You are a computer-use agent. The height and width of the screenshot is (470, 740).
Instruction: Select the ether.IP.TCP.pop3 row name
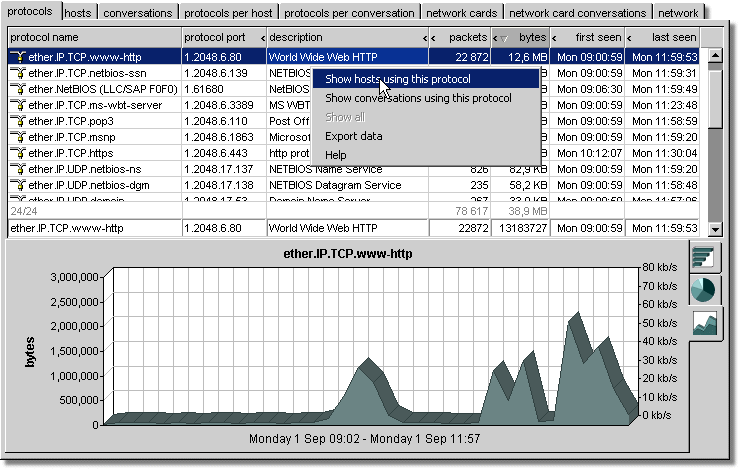coord(71,121)
